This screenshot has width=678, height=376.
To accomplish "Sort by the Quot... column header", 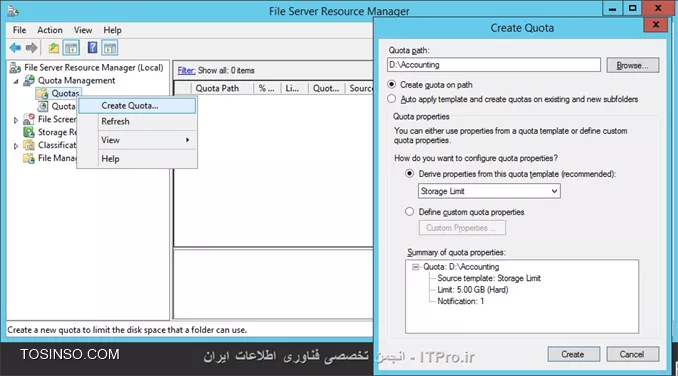I will (326, 88).
